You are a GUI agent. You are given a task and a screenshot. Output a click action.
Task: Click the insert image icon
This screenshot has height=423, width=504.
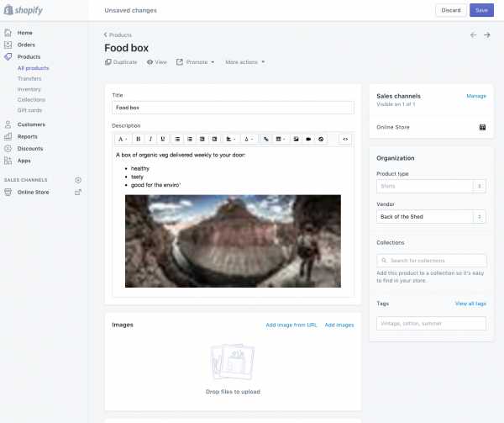pyautogui.click(x=296, y=139)
